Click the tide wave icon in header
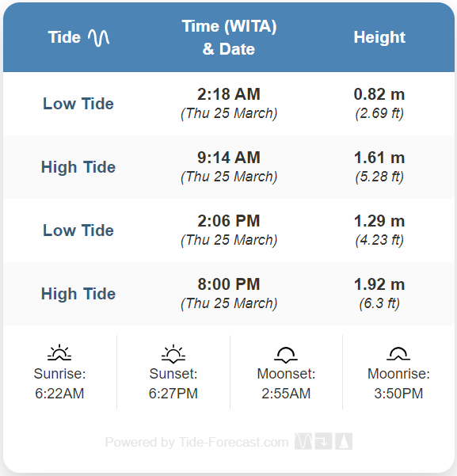Screen dimensions: 457x476 [98, 38]
